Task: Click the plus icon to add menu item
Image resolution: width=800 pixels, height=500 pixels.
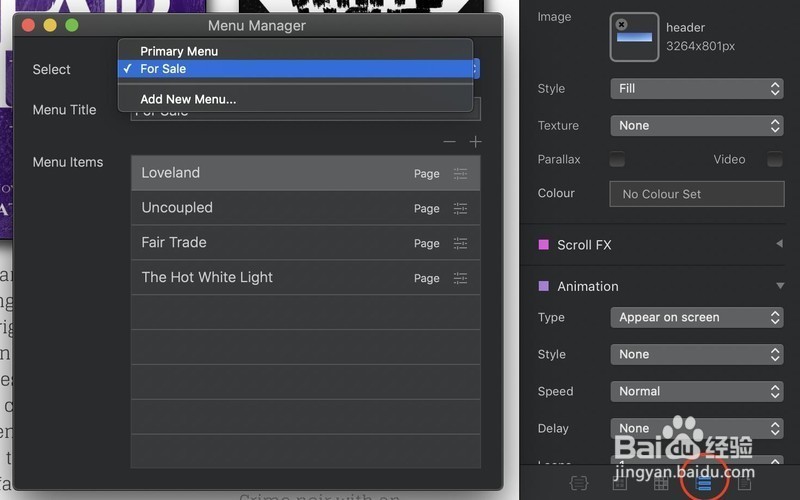Action: coord(475,142)
